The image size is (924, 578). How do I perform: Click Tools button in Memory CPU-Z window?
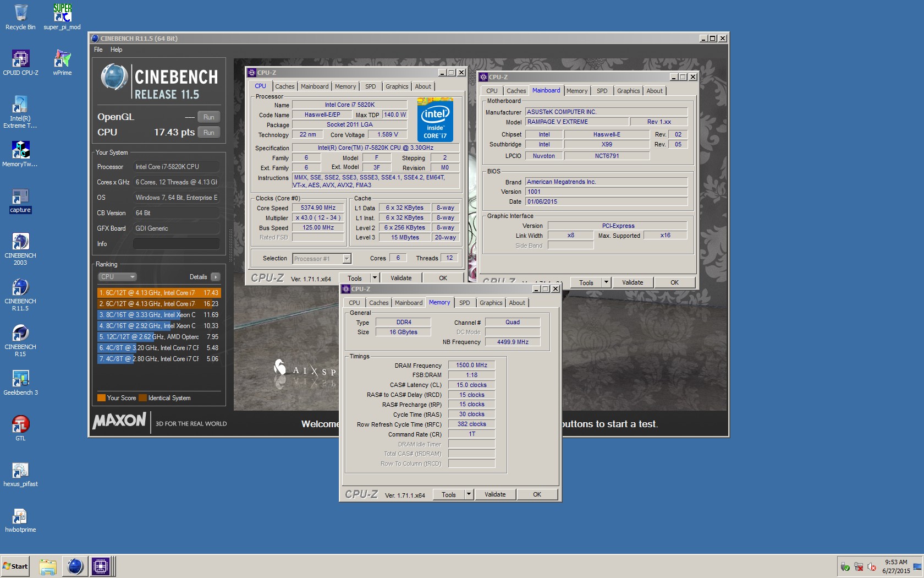click(x=449, y=494)
